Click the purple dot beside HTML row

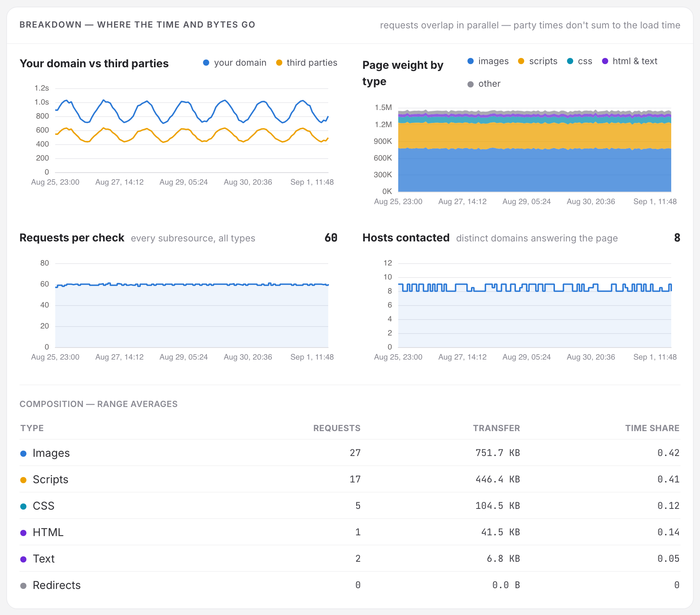coord(23,533)
